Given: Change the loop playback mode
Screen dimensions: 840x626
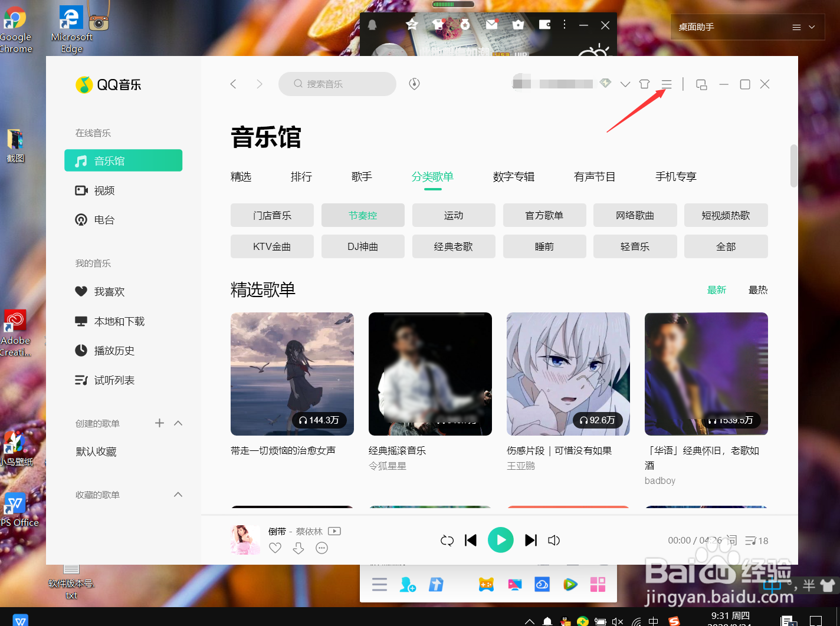Looking at the screenshot, I should (447, 541).
